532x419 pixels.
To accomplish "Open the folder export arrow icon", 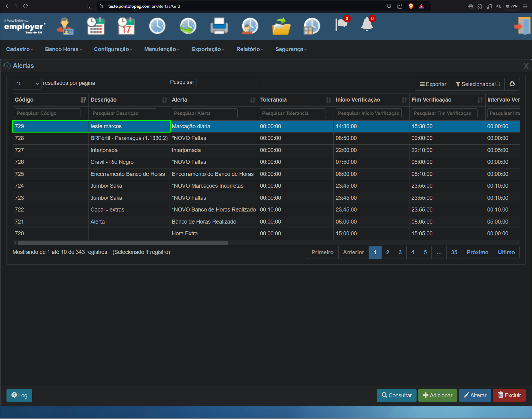I will [x=281, y=26].
